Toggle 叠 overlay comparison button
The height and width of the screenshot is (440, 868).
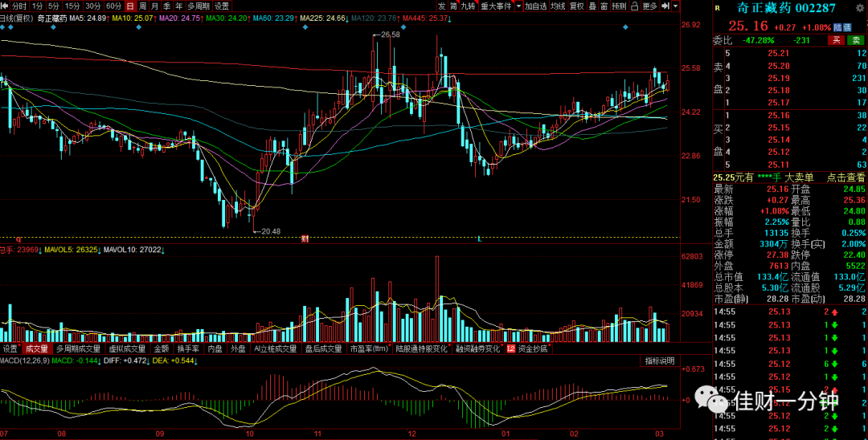[592, 6]
